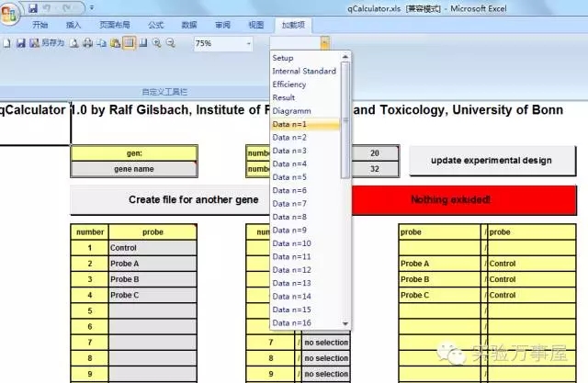Screen dimensions: 588x383
Task: Save via the Quick Access Toolbar floppy icon
Action: (x=33, y=7)
